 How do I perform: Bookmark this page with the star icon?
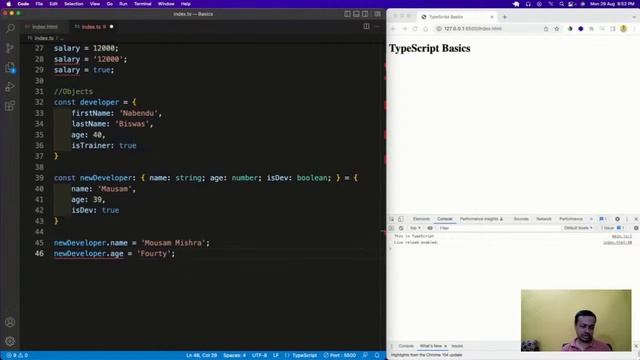point(556,29)
